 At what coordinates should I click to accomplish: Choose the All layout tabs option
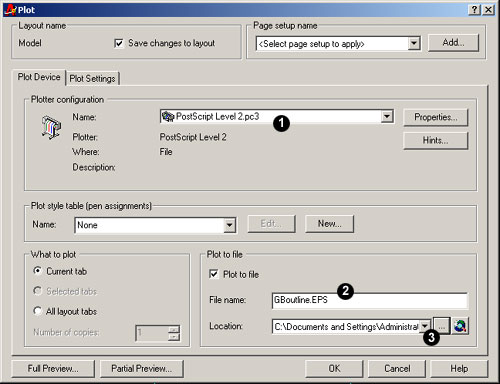coord(38,311)
